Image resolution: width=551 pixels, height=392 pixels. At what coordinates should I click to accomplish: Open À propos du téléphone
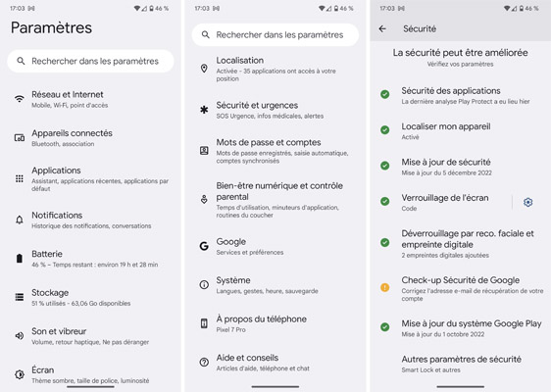point(275,323)
